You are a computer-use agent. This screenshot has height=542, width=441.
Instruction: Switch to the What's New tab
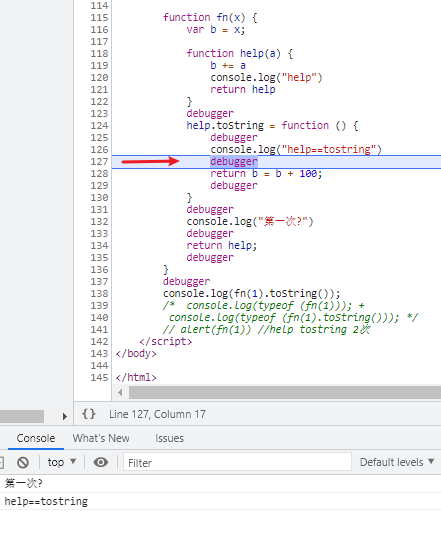pyautogui.click(x=101, y=438)
